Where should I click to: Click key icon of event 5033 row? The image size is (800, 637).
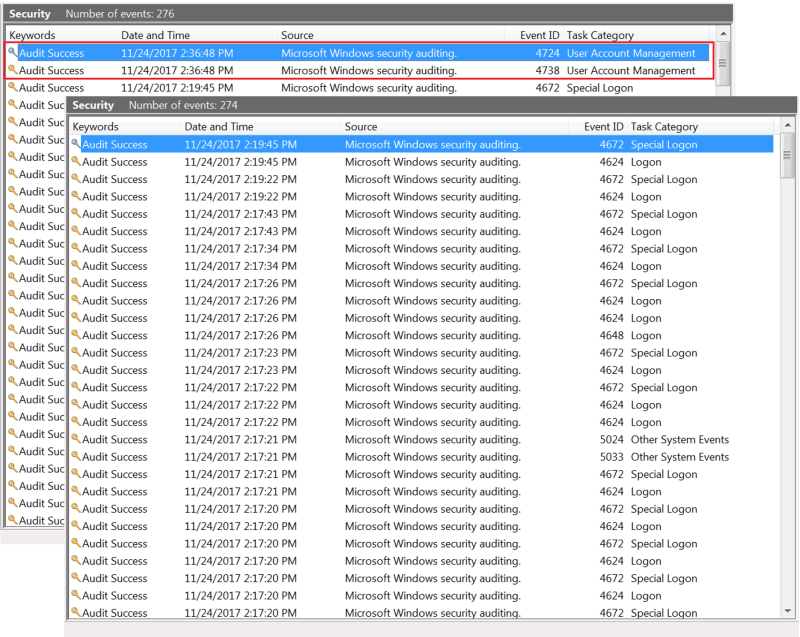coord(76,456)
